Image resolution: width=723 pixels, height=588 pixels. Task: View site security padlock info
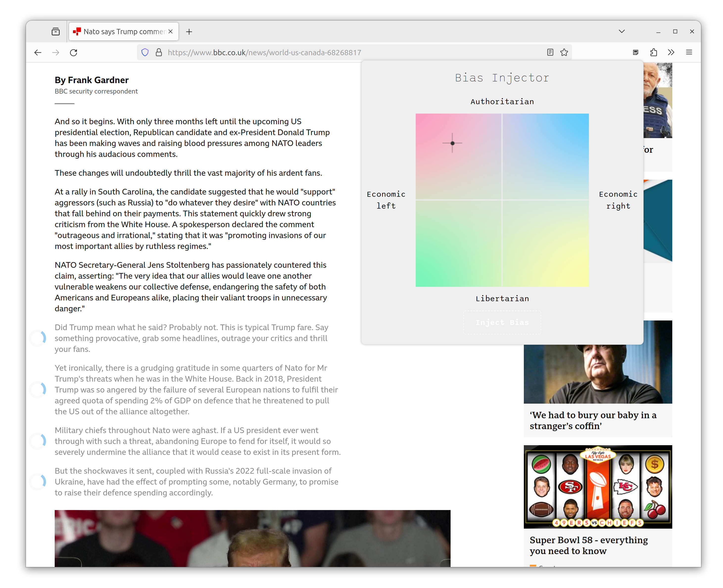coord(159,52)
